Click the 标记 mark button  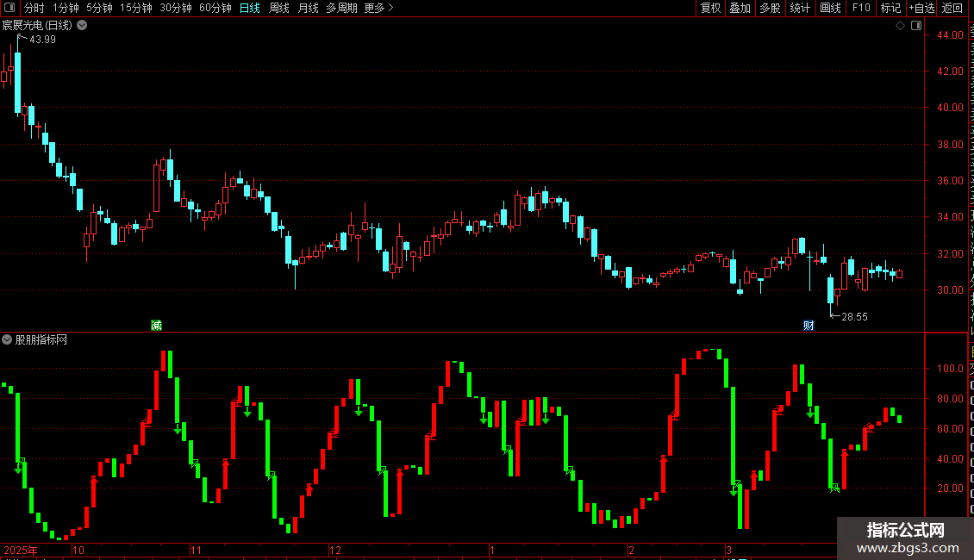(890, 8)
